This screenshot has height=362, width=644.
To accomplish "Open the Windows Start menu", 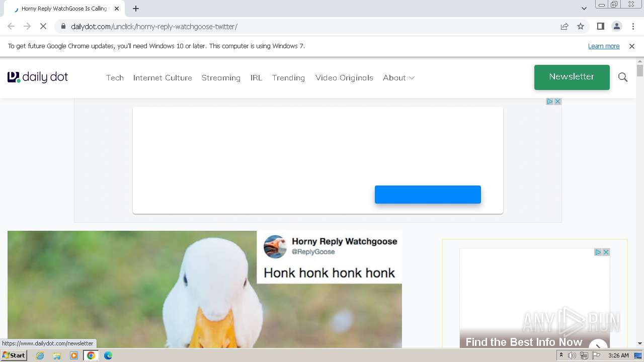I will [x=14, y=355].
